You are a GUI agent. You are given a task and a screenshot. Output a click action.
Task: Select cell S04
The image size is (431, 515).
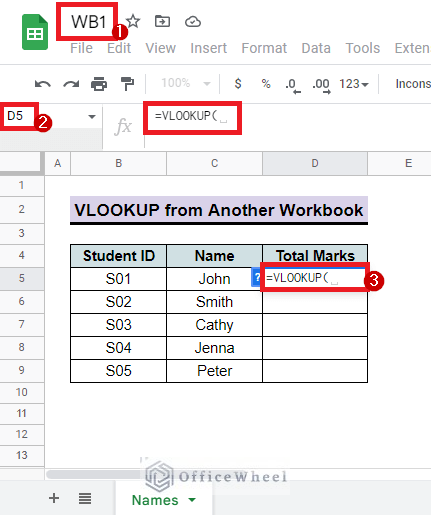(118, 348)
